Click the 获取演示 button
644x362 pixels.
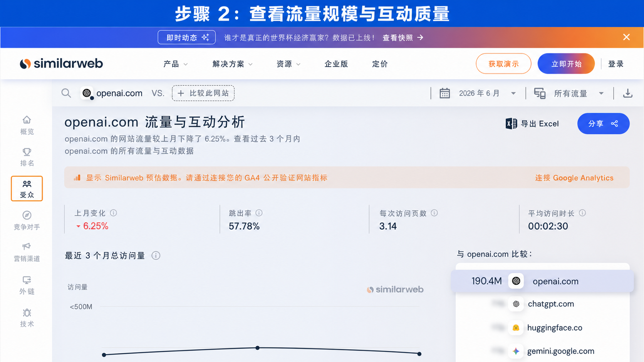point(503,63)
